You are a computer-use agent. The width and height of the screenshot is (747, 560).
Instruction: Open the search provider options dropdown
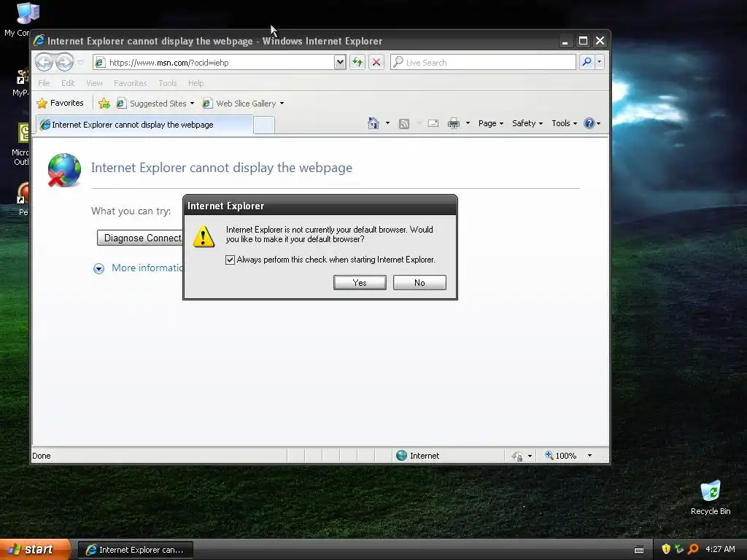(600, 62)
